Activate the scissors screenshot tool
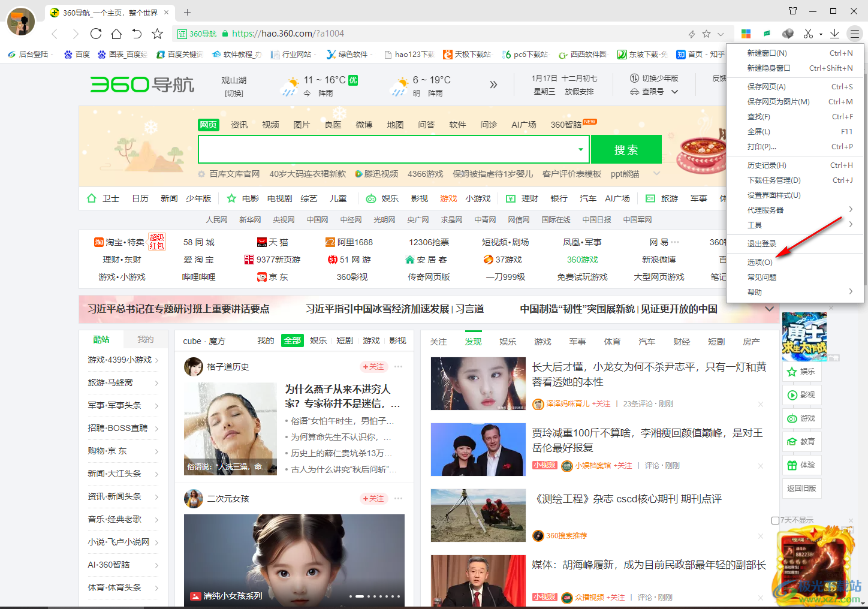This screenshot has width=868, height=609. (808, 34)
